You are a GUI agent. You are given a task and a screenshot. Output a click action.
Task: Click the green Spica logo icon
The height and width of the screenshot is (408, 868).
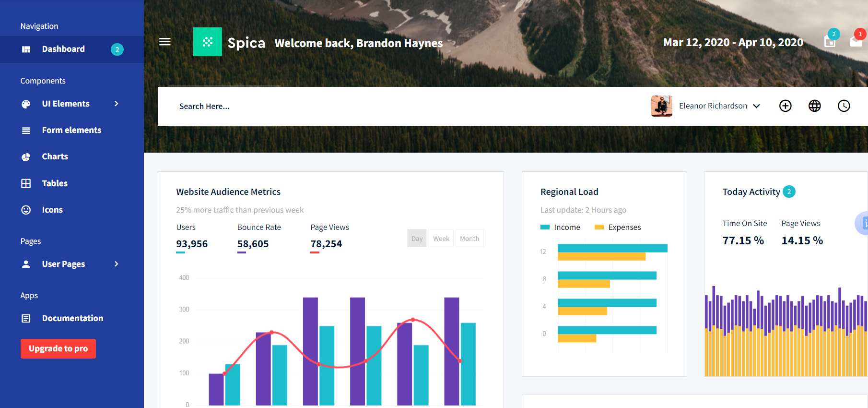[x=207, y=42]
